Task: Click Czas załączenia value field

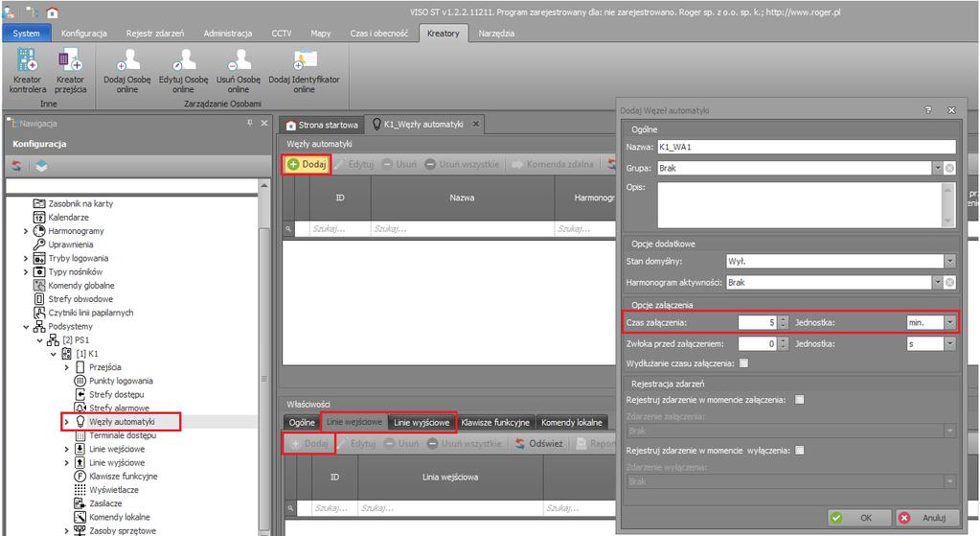Action: [x=758, y=322]
